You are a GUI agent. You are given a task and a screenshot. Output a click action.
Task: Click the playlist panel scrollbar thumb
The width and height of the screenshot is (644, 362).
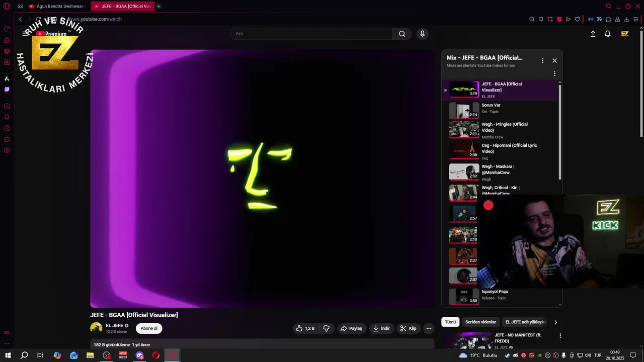click(559, 132)
